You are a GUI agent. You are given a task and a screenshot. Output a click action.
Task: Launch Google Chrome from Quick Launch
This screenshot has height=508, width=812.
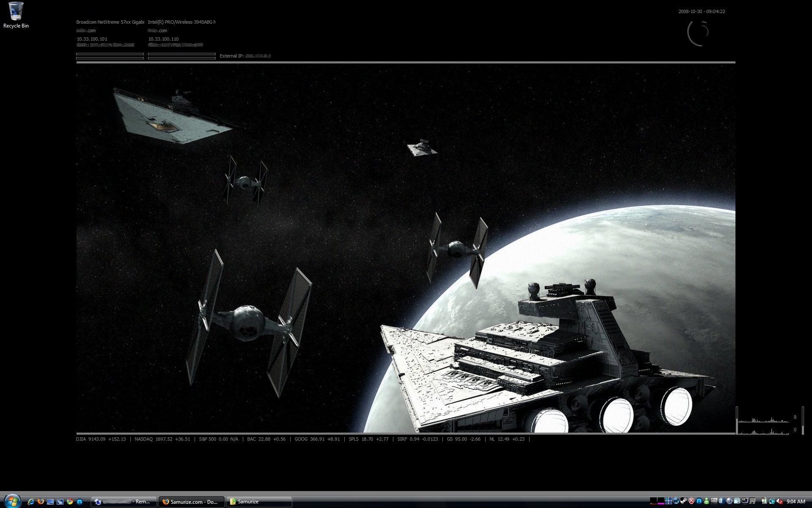pos(70,502)
